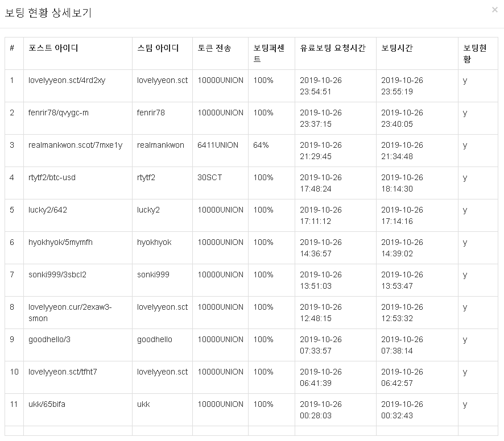The image size is (504, 441).
Task: Click request time 2019-10-26 17:48:24
Action: coord(321,184)
